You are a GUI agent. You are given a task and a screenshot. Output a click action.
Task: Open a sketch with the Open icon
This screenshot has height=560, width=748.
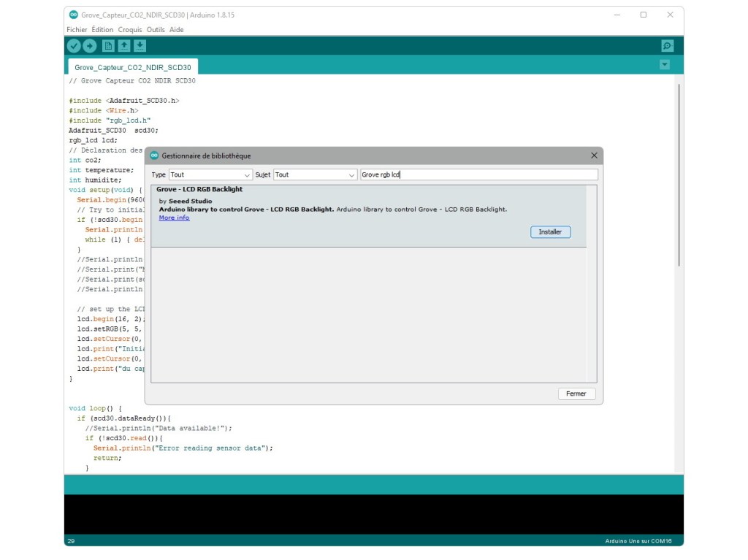click(124, 46)
